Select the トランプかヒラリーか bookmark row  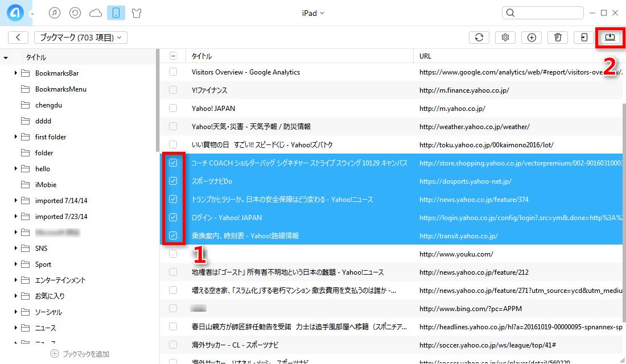(x=392, y=199)
